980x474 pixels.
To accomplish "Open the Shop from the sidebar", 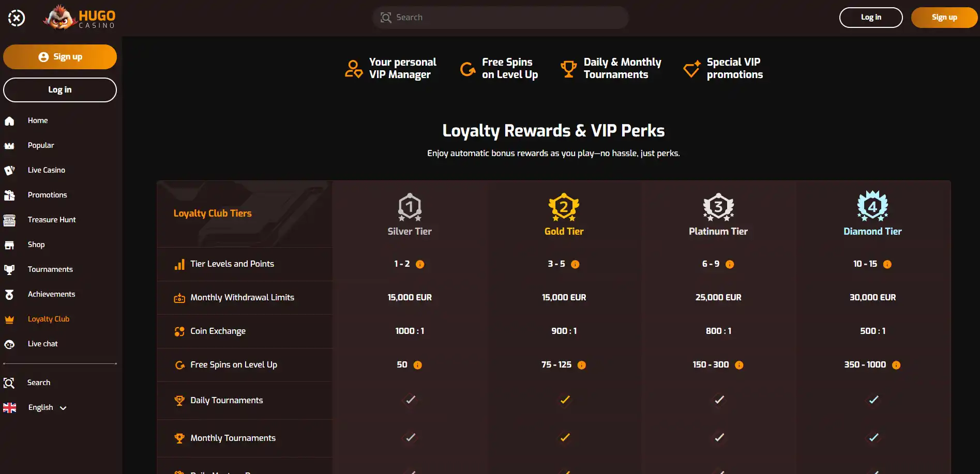I will click(x=36, y=244).
